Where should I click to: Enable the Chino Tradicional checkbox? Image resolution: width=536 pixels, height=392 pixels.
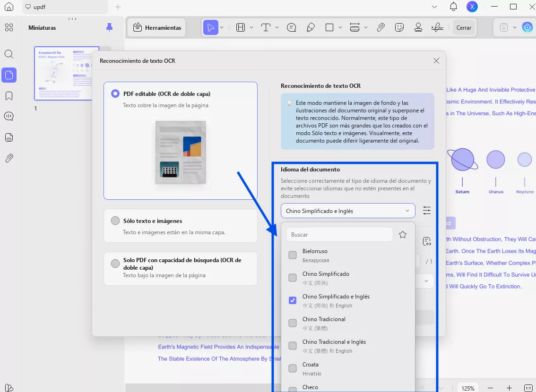pyautogui.click(x=293, y=323)
